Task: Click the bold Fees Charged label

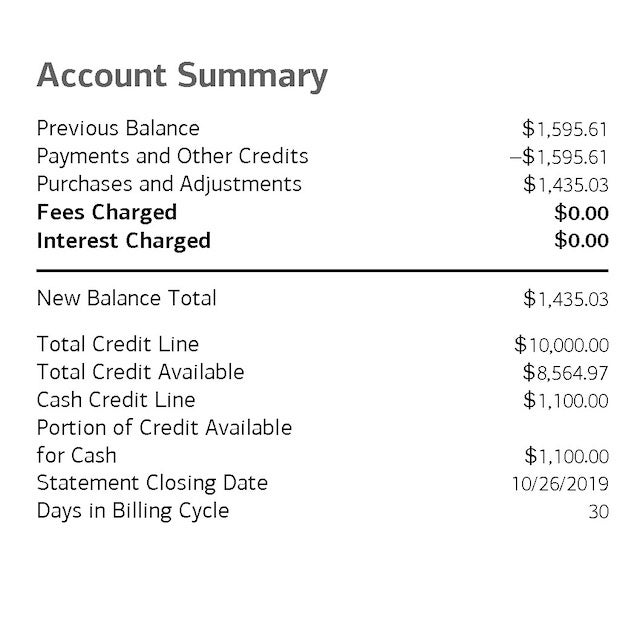Action: pos(106,212)
